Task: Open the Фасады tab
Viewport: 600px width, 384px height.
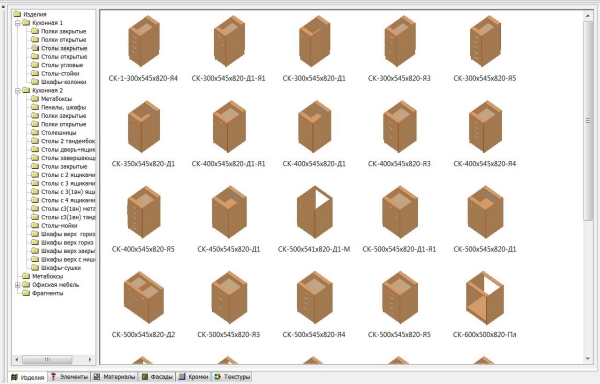Action: (157, 377)
